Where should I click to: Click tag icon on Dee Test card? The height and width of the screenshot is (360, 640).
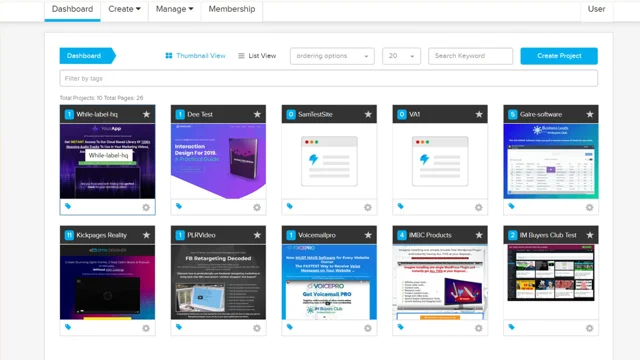click(179, 206)
